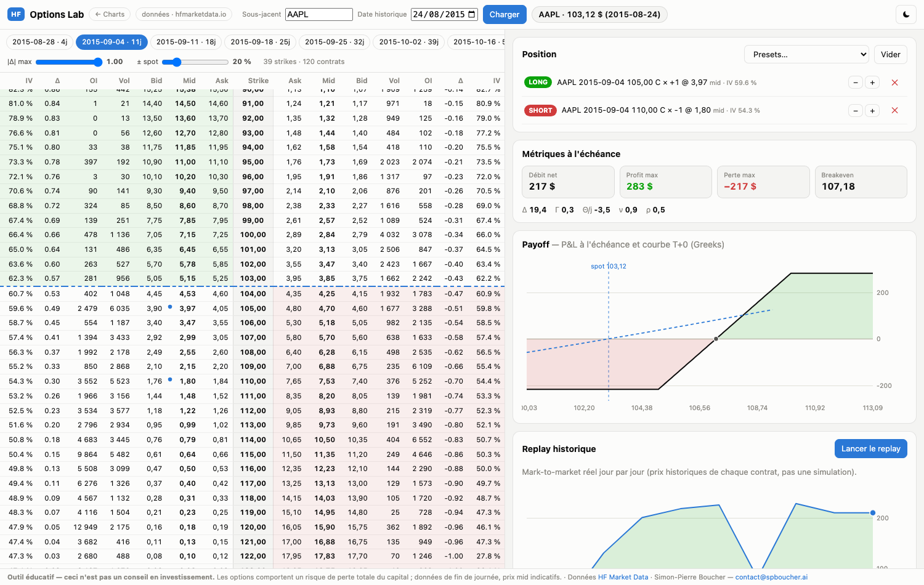Click contact@spboucher.ai email link

coord(771,577)
